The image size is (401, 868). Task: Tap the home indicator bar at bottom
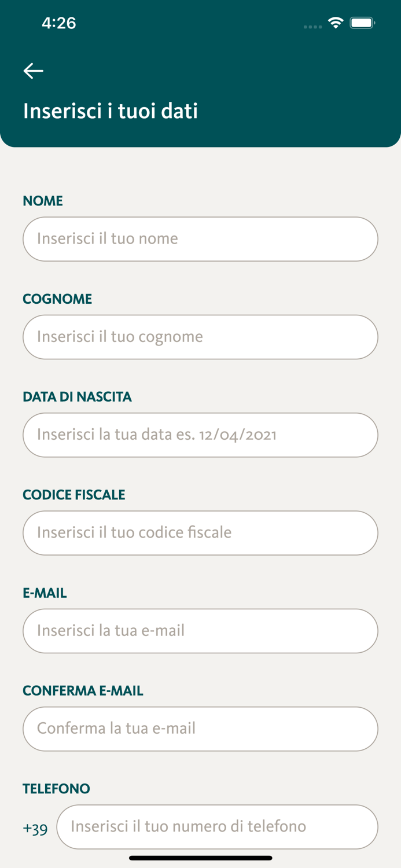200,857
